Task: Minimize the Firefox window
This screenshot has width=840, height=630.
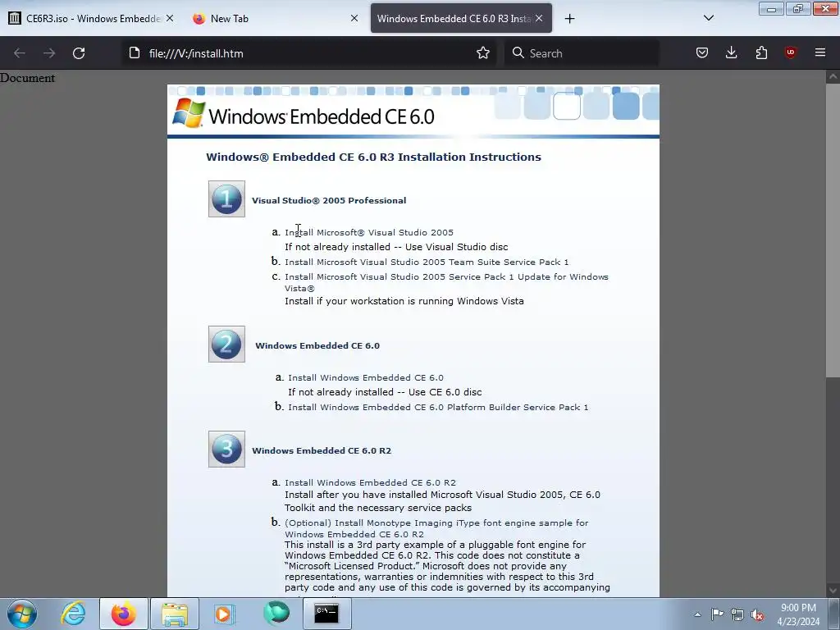Action: click(771, 8)
